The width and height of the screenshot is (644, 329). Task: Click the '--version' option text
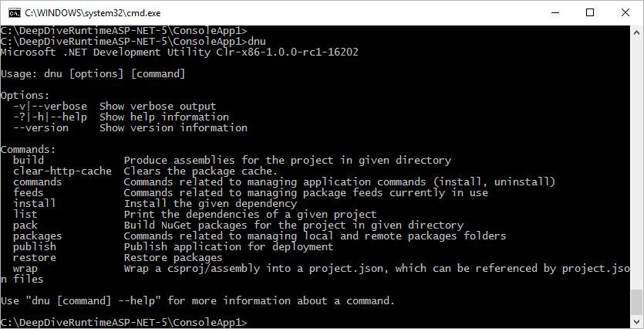[41, 128]
